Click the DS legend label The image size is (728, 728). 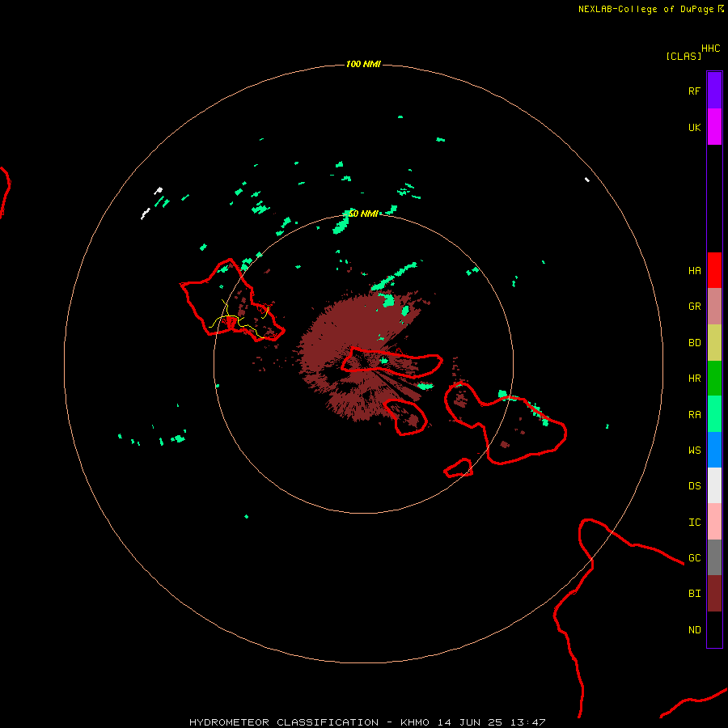[x=694, y=486]
